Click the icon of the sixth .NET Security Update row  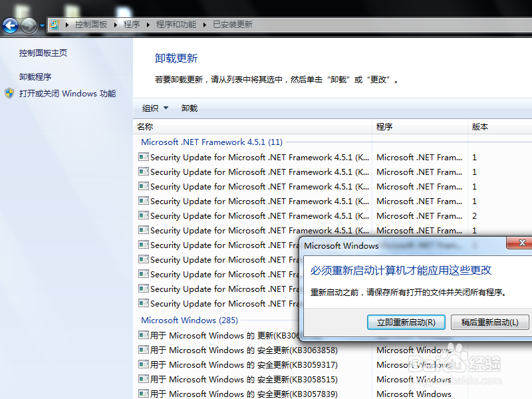(144, 229)
